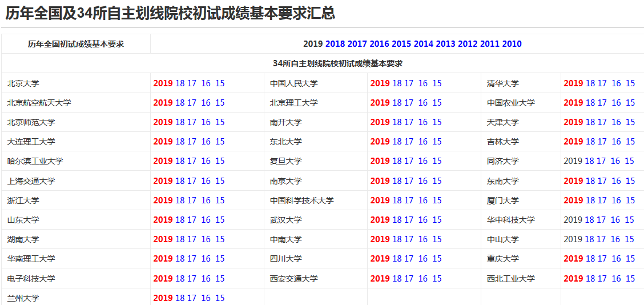Click 2019 link for 北京大学
This screenshot has height=305, width=644.
click(x=163, y=83)
